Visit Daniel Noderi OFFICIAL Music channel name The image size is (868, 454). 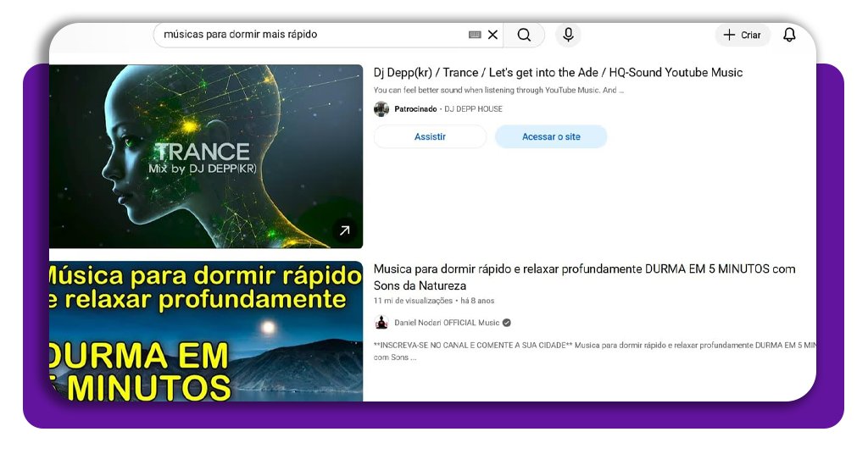(x=447, y=323)
